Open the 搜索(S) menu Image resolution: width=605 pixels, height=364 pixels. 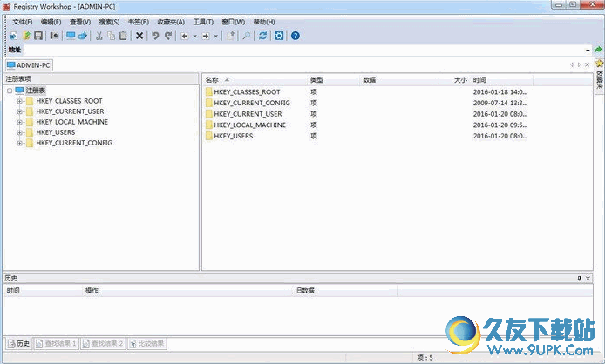click(109, 22)
